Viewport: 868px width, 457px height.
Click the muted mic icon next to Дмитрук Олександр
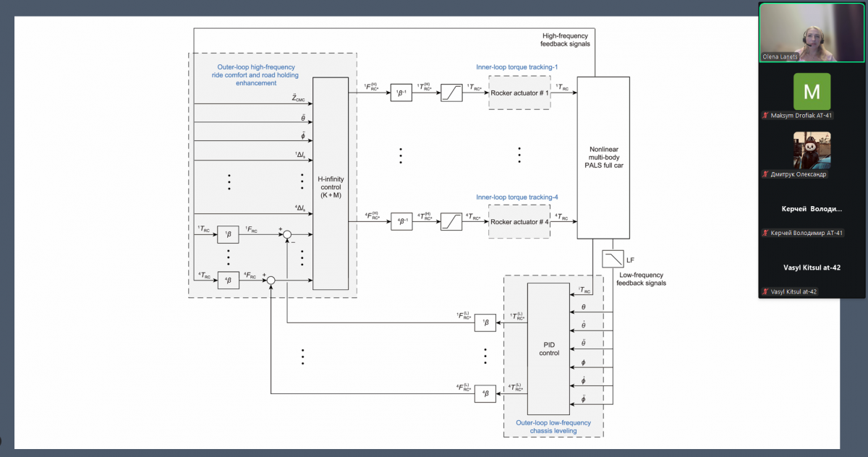click(765, 174)
